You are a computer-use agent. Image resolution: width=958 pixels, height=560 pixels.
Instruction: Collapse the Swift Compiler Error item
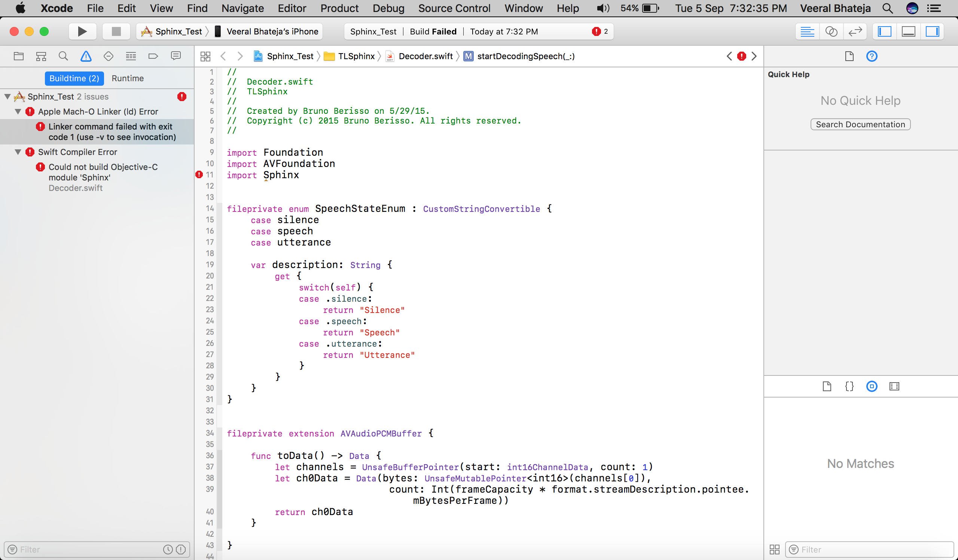pyautogui.click(x=18, y=152)
